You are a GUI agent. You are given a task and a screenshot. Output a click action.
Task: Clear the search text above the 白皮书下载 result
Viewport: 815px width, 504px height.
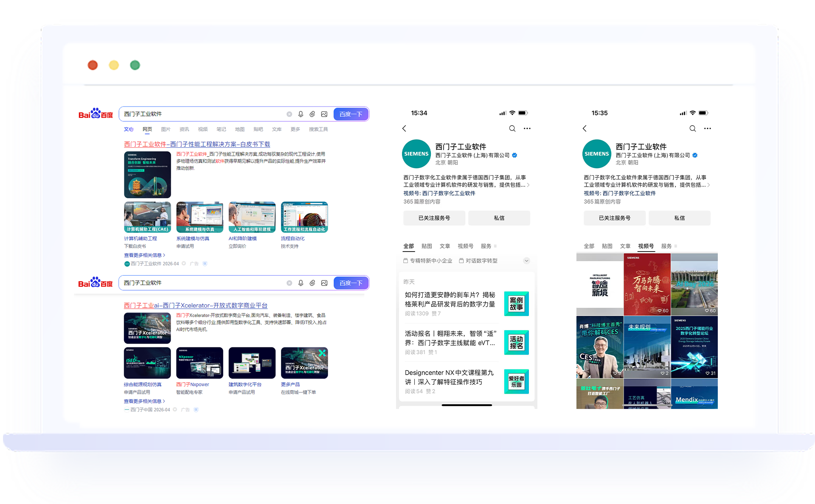[289, 114]
